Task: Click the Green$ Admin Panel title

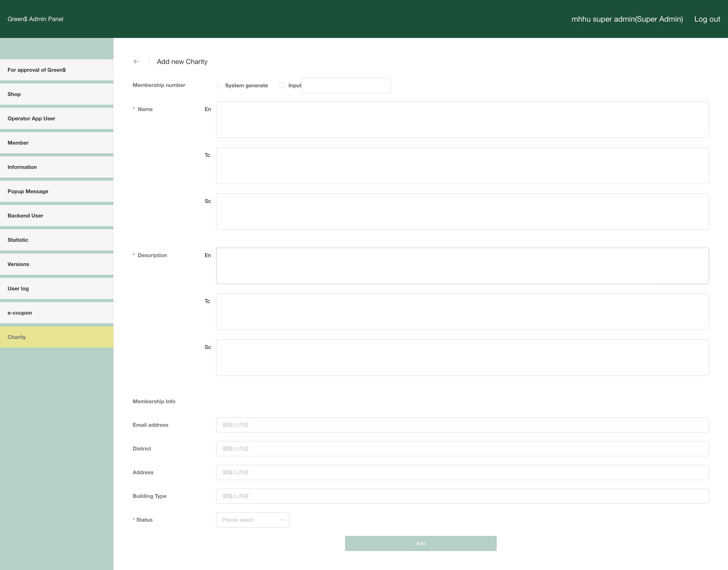Action: 35,19
